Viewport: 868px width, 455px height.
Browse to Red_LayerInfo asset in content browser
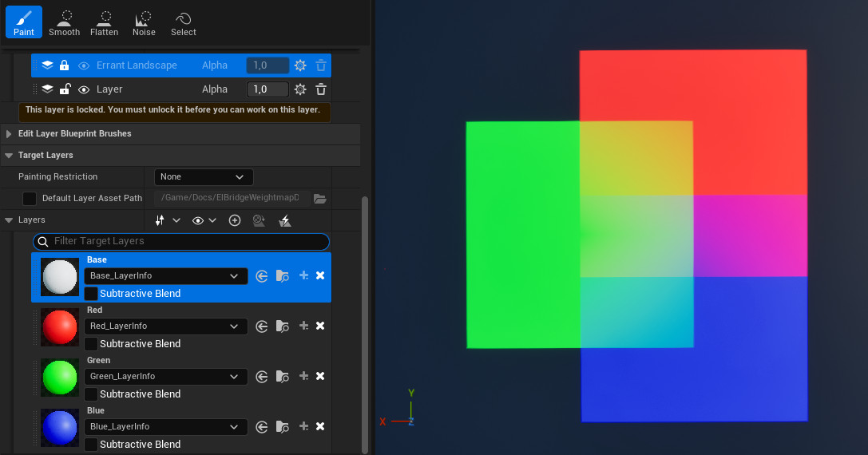pos(282,326)
